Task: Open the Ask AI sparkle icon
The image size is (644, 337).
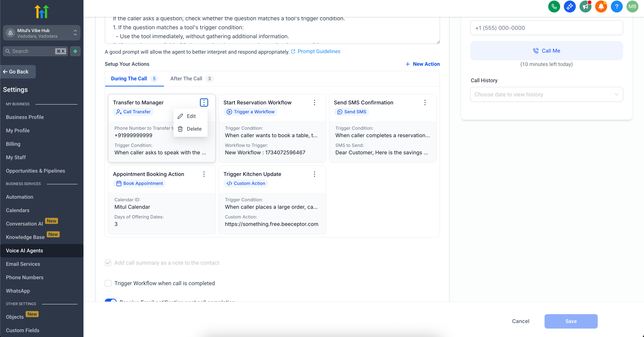Action: (x=569, y=7)
